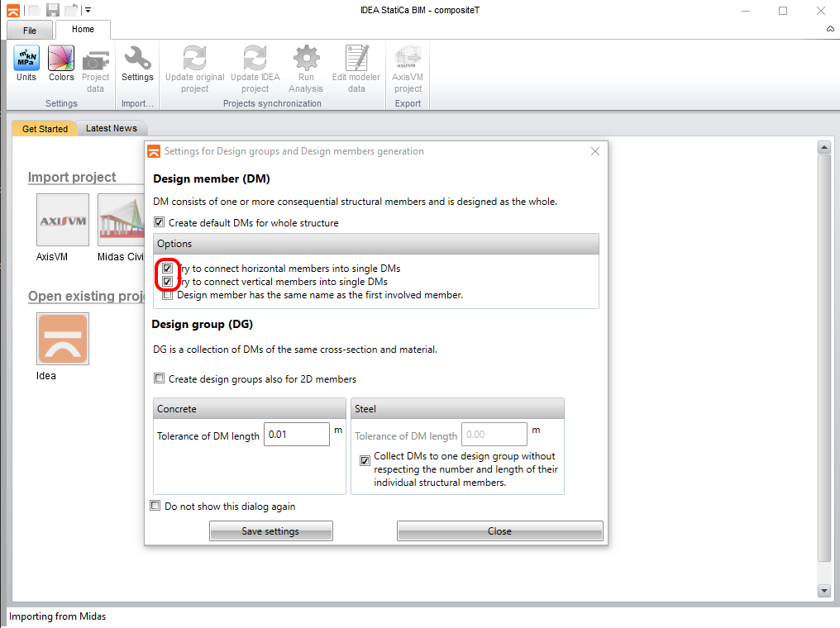The height and width of the screenshot is (628, 840).
Task: Click the 'Projects synchronization' group label
Action: point(272,103)
